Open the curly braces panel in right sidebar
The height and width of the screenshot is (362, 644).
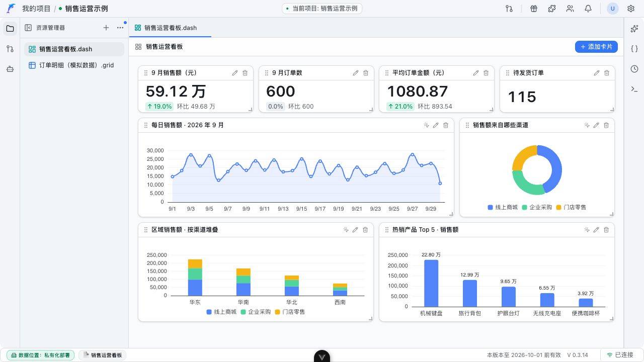point(634,49)
